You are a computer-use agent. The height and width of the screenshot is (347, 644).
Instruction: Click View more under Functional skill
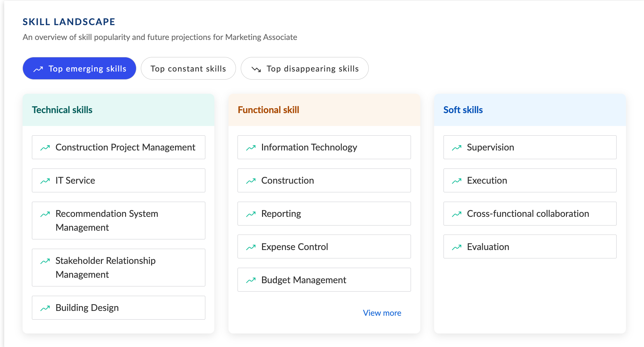(382, 313)
